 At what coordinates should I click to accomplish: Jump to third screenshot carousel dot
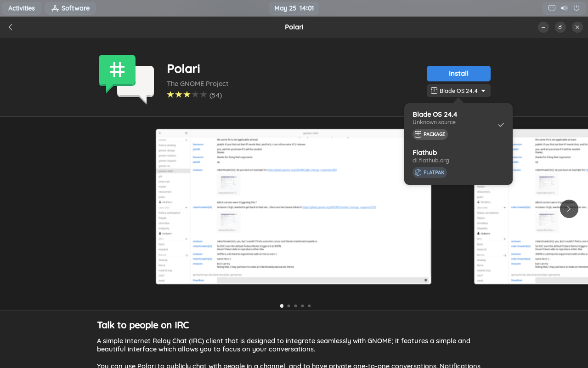click(x=295, y=306)
